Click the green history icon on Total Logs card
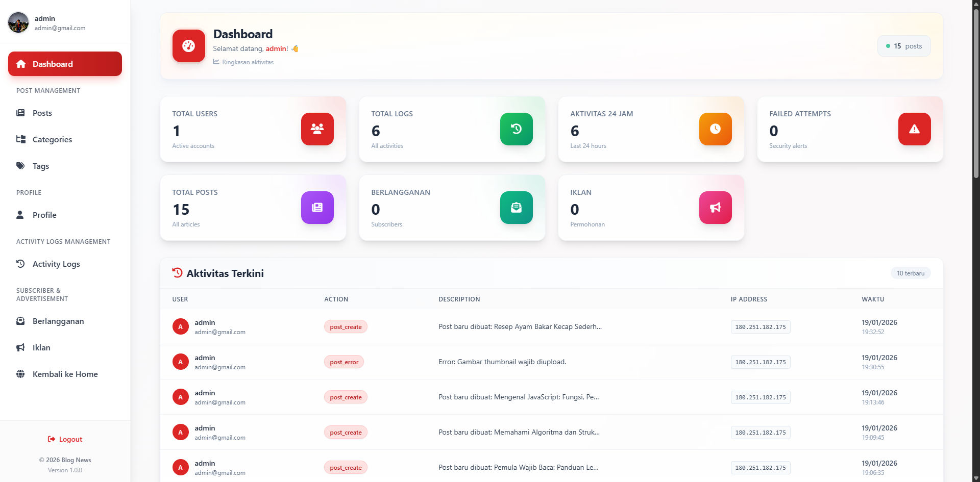This screenshot has width=980, height=482. point(516,129)
